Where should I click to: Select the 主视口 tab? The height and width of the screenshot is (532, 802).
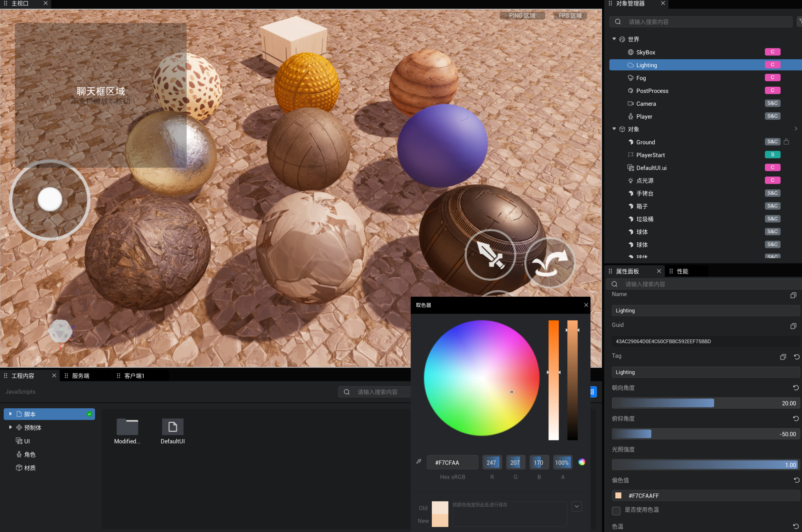(20, 4)
